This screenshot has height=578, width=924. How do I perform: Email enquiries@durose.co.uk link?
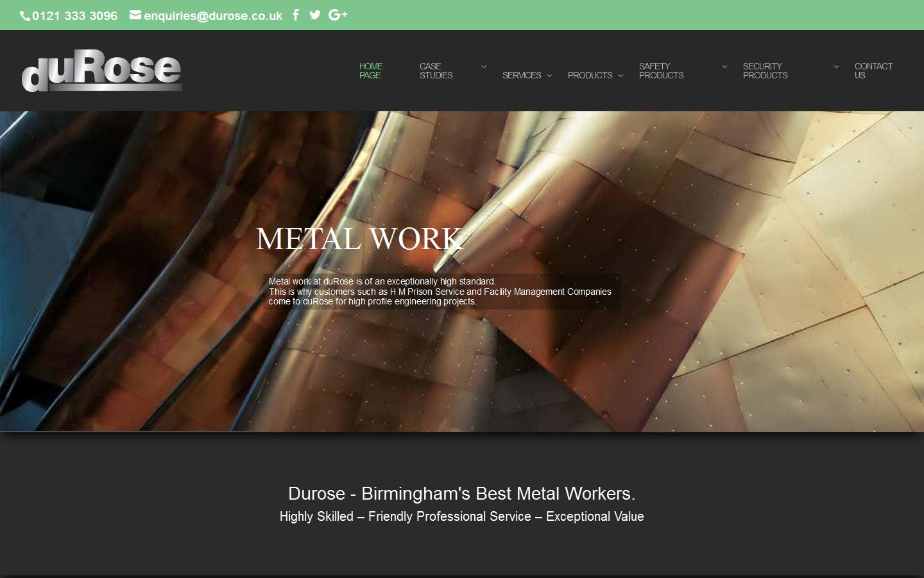pos(213,16)
